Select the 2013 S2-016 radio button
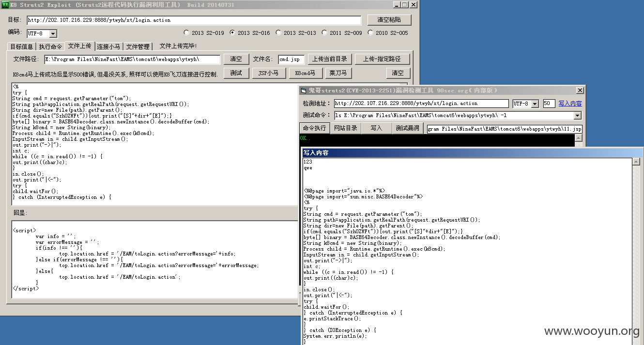This screenshot has height=345, width=644. (232, 33)
